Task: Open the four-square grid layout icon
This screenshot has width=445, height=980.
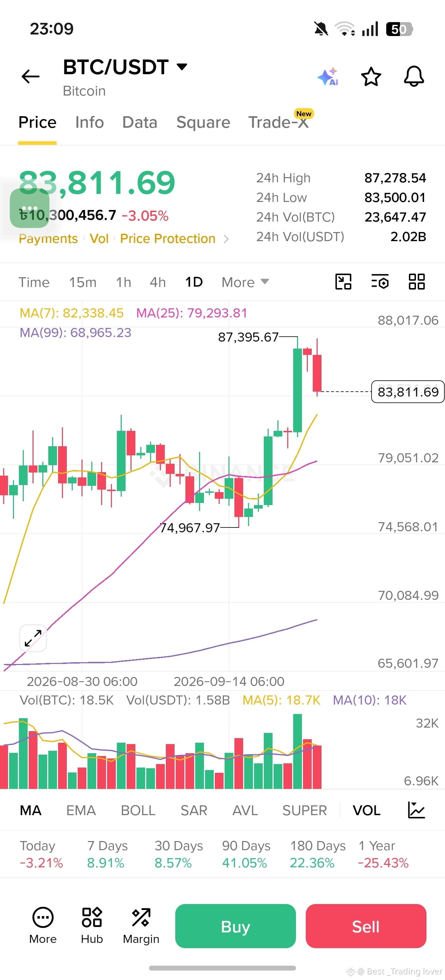Action: [416, 282]
